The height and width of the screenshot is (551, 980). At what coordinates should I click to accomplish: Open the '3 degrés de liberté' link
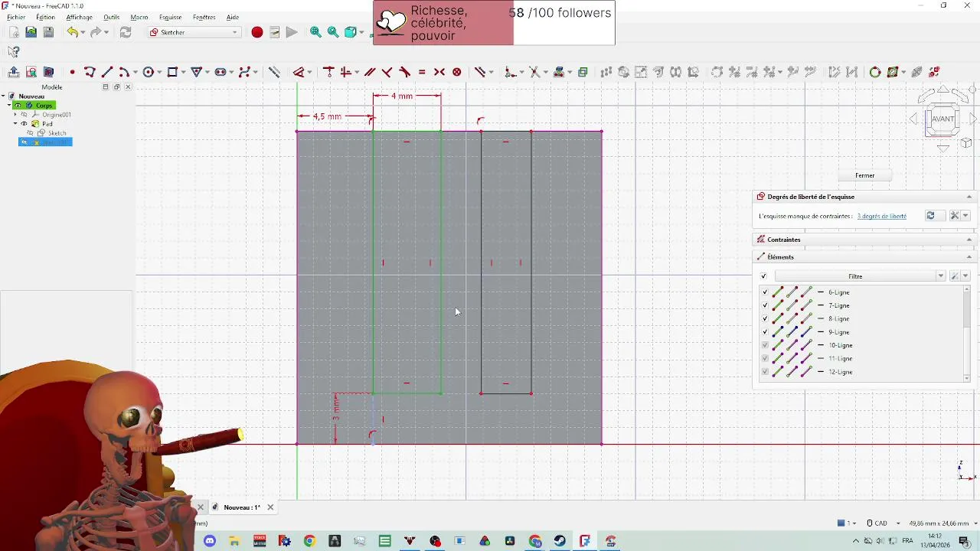coord(881,217)
